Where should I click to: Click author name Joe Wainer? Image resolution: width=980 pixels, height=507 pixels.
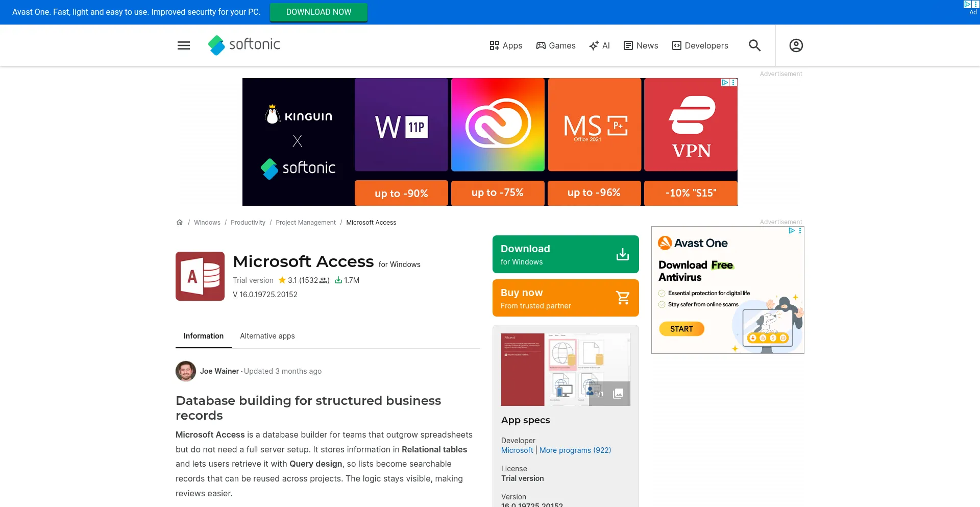click(219, 371)
